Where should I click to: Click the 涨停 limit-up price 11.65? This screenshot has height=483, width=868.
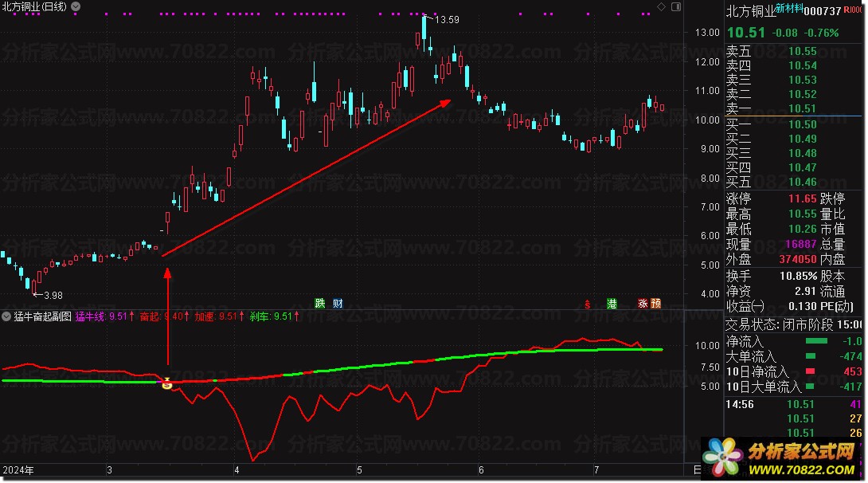(x=802, y=198)
